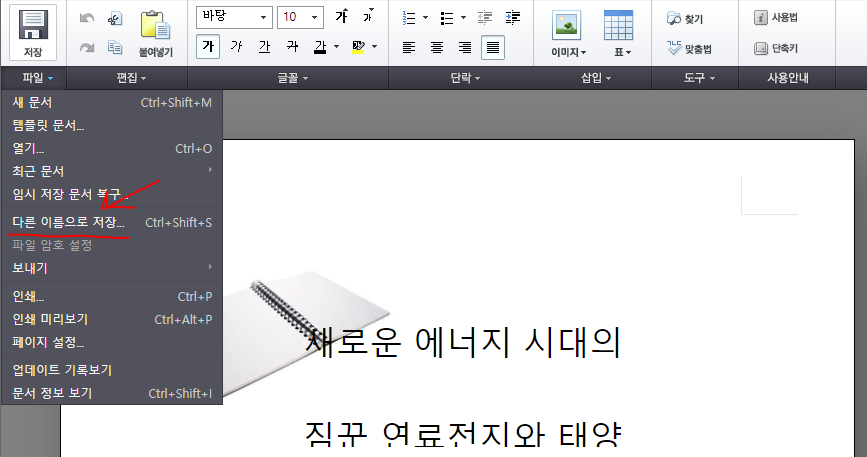Open the 찾기 find tool
867x457 pixels.
click(685, 19)
